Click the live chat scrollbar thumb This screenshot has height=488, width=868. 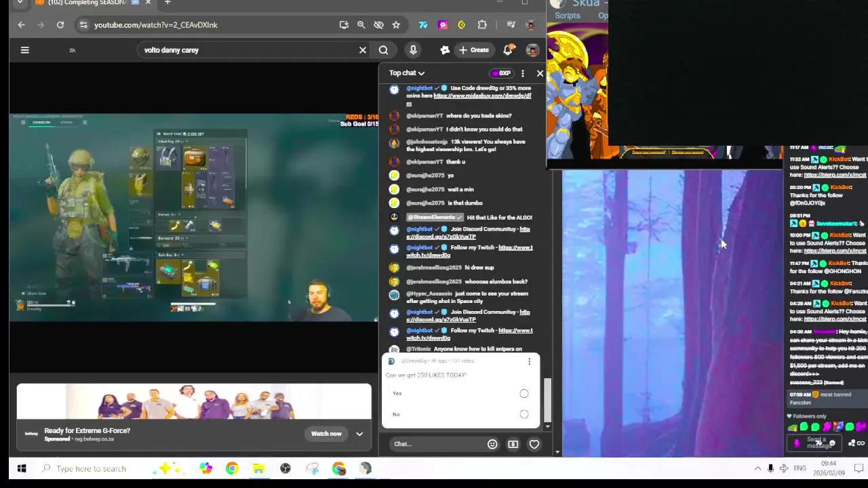[547, 400]
